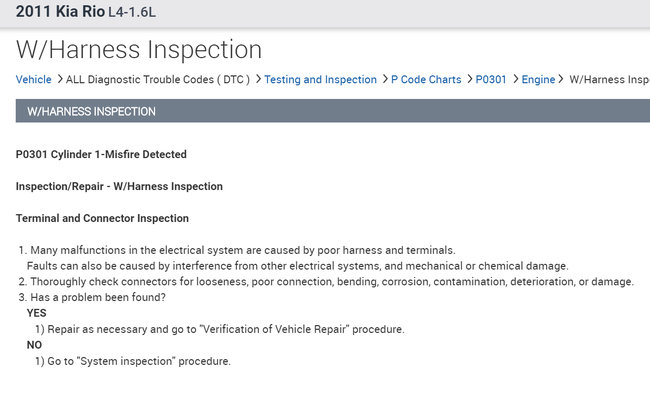This screenshot has width=650, height=401.
Task: Click the Vehicle breadcrumb link
Action: (34, 79)
